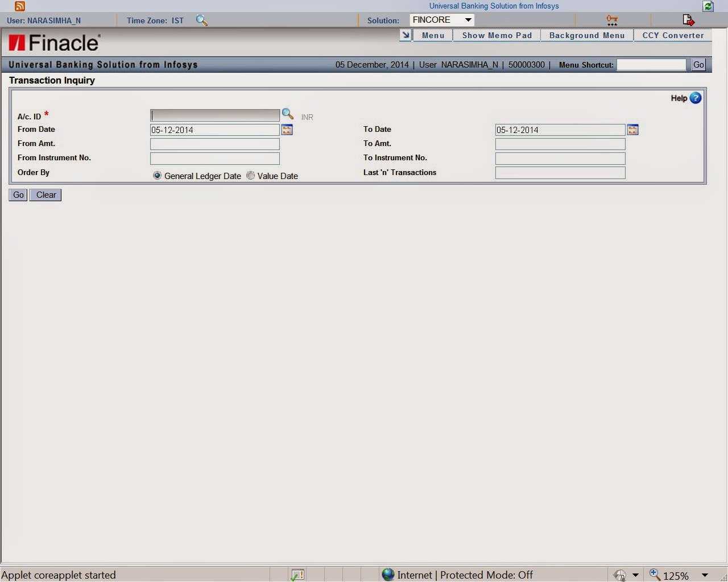Expand the status bar privacy dropdown arrow

pyautogui.click(x=635, y=575)
